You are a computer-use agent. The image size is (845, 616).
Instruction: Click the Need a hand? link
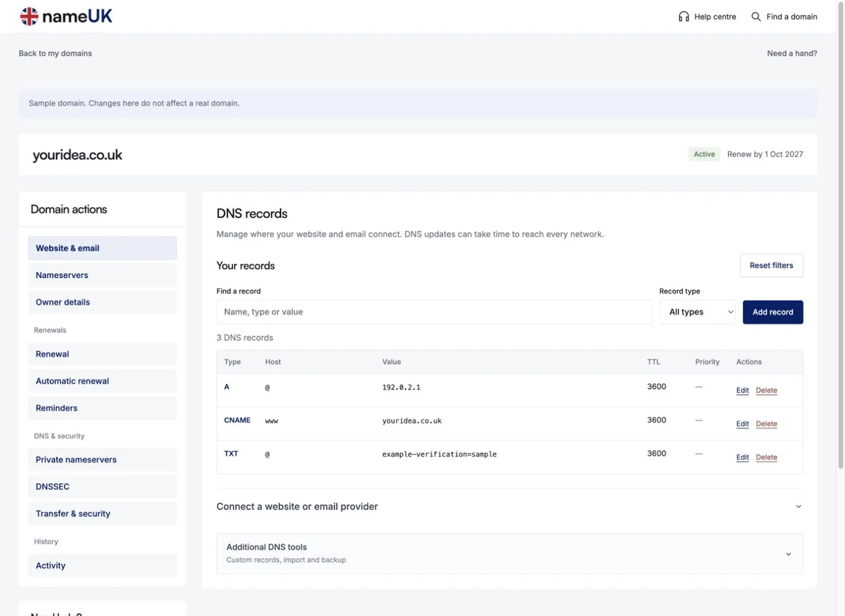pos(792,54)
